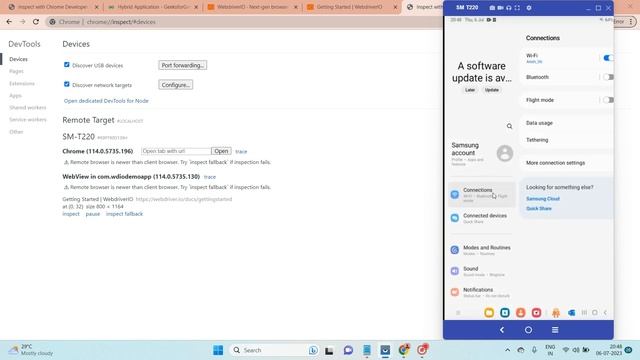This screenshot has height=360, width=640.
Task: Select Pages in DevTools sidebar
Action: pos(16,71)
